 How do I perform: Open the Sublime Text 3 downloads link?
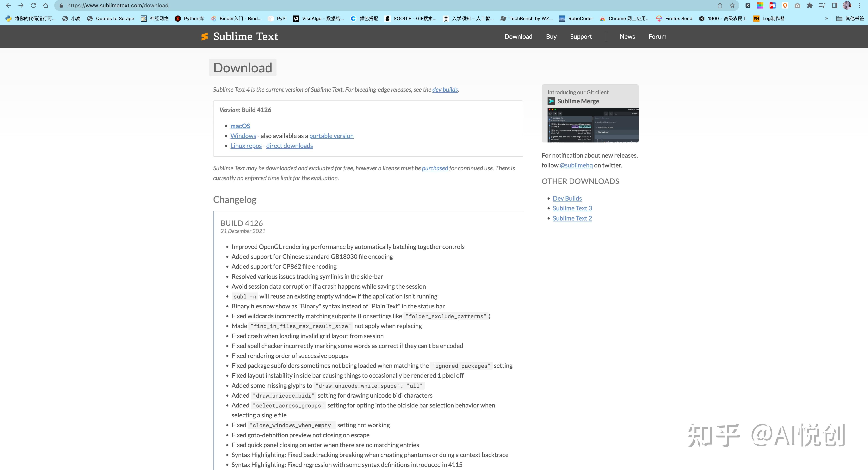(x=572, y=208)
